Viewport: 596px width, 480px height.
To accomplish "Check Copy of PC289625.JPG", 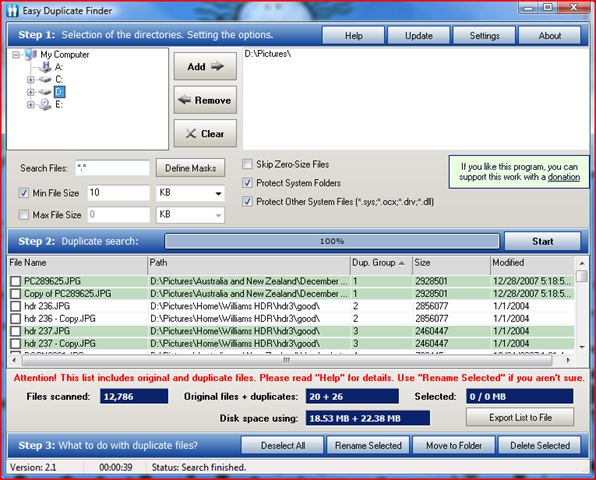I will 16,294.
